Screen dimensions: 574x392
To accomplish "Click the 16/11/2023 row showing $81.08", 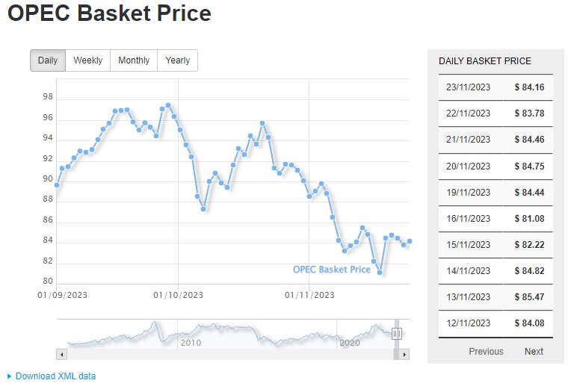I will (496, 219).
